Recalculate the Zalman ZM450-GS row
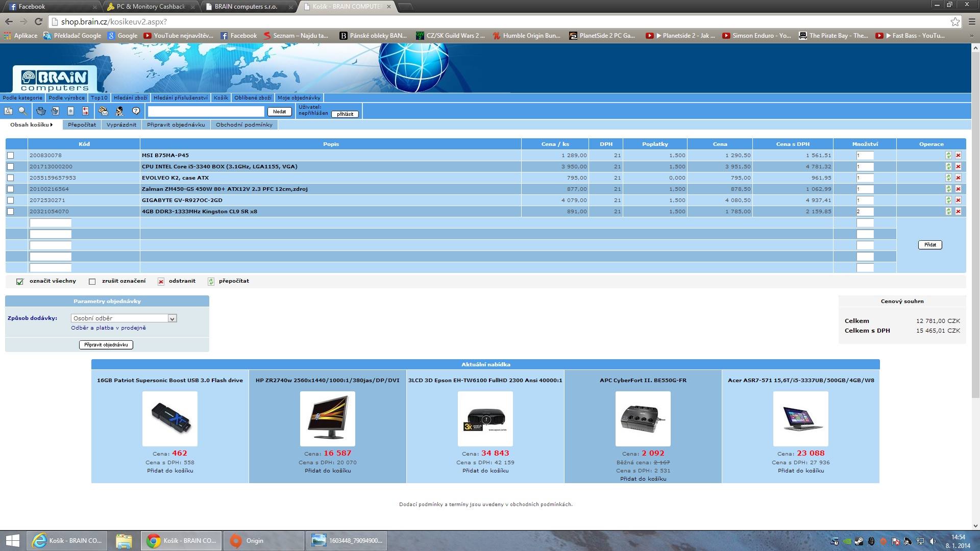980x551 pixels. point(948,189)
